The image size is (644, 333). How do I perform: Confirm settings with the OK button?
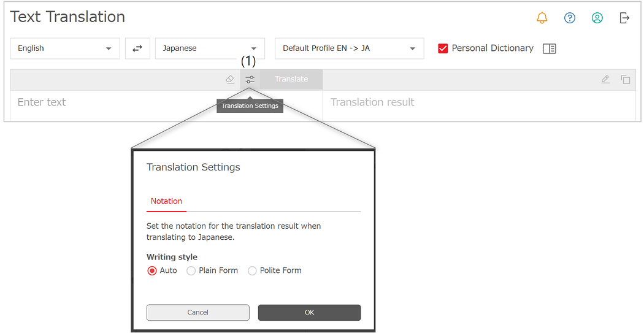pos(309,313)
